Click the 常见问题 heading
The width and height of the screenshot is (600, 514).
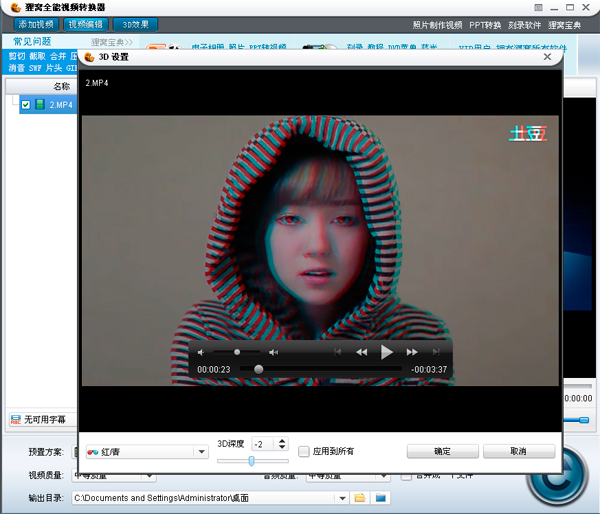[32, 41]
